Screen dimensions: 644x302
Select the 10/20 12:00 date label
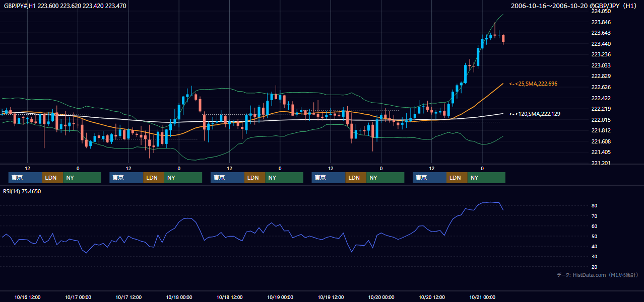(432, 297)
